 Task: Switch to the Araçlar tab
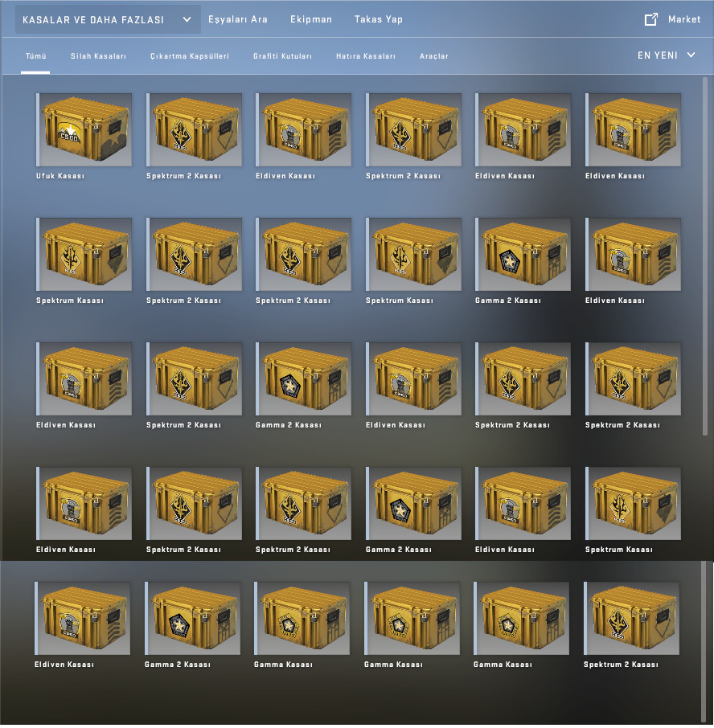[x=434, y=56]
